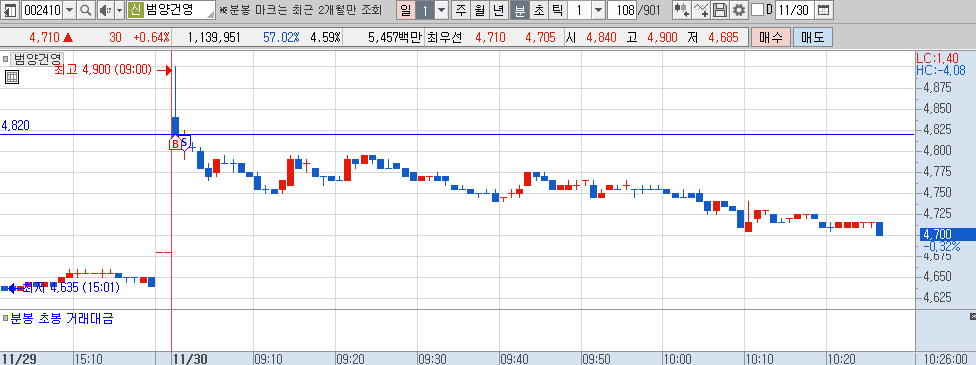Image resolution: width=976 pixels, height=365 pixels.
Task: Click the data table grid icon under 범양건영
Action: coord(12,77)
